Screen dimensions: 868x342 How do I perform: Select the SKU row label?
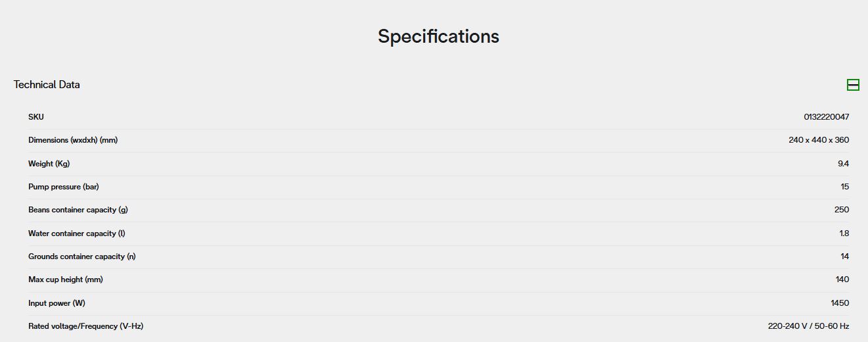(36, 117)
